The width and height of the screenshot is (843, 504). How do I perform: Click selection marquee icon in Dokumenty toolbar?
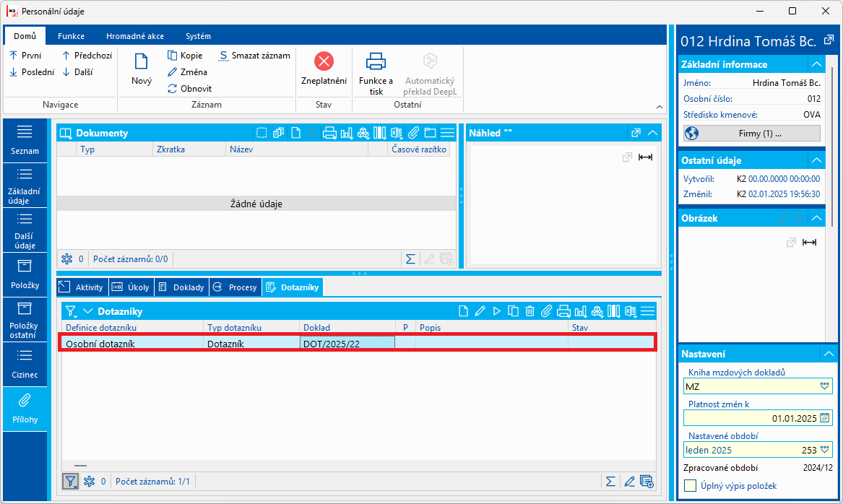coord(261,133)
